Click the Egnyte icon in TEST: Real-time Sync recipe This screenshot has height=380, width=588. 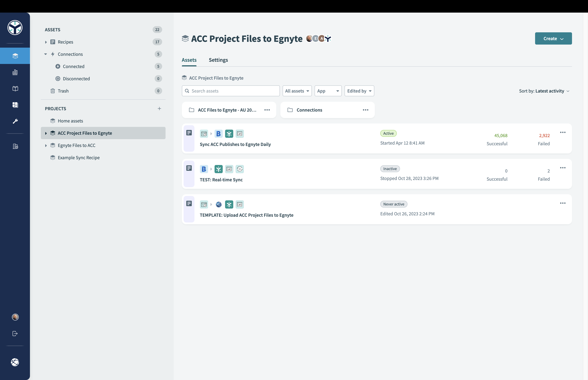point(218,169)
